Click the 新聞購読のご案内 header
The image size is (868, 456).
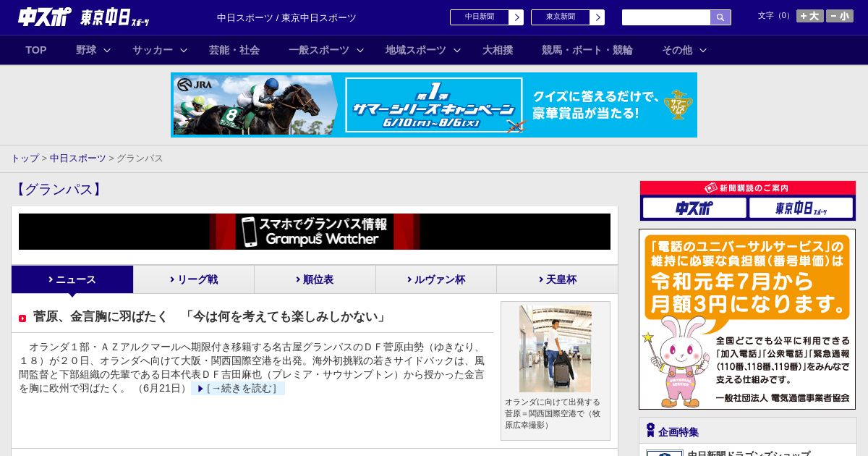point(748,188)
